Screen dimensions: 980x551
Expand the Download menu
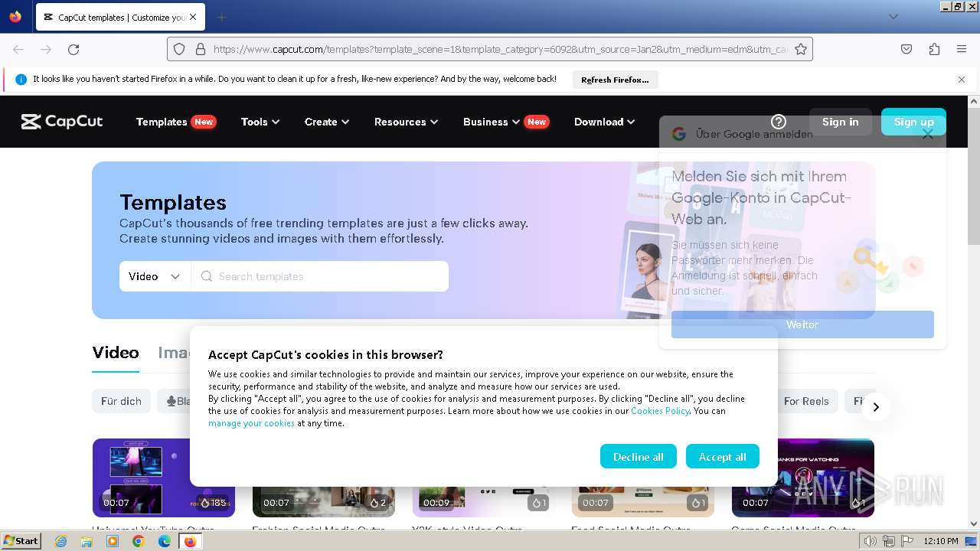point(605,122)
